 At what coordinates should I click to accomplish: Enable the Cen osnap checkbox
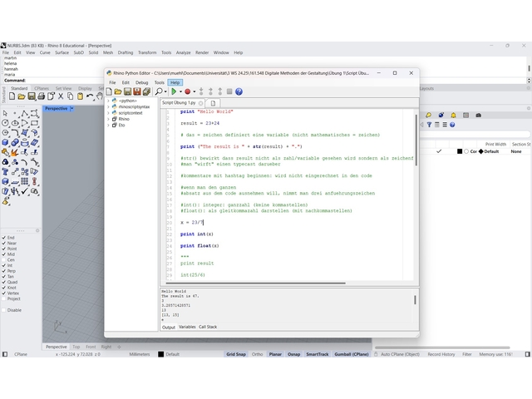click(x=4, y=260)
